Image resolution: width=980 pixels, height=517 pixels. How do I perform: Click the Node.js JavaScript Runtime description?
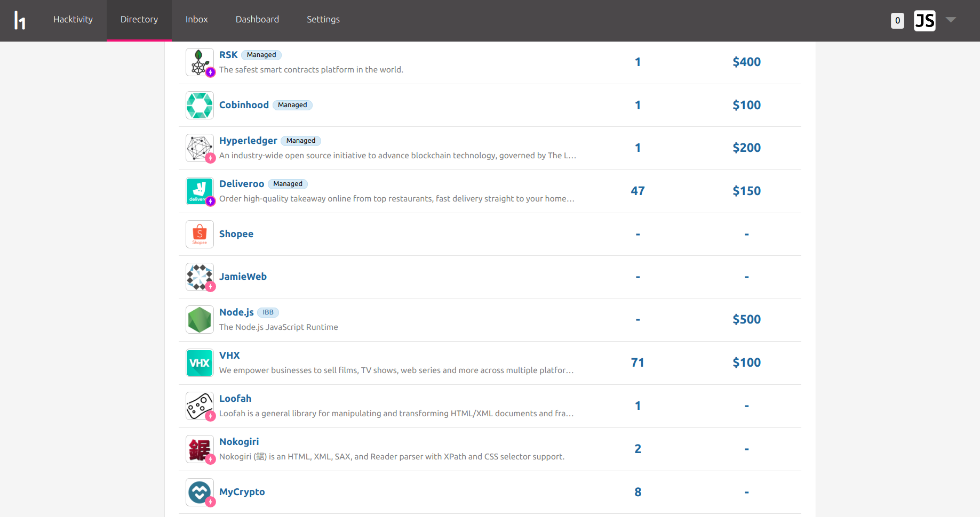pyautogui.click(x=278, y=327)
